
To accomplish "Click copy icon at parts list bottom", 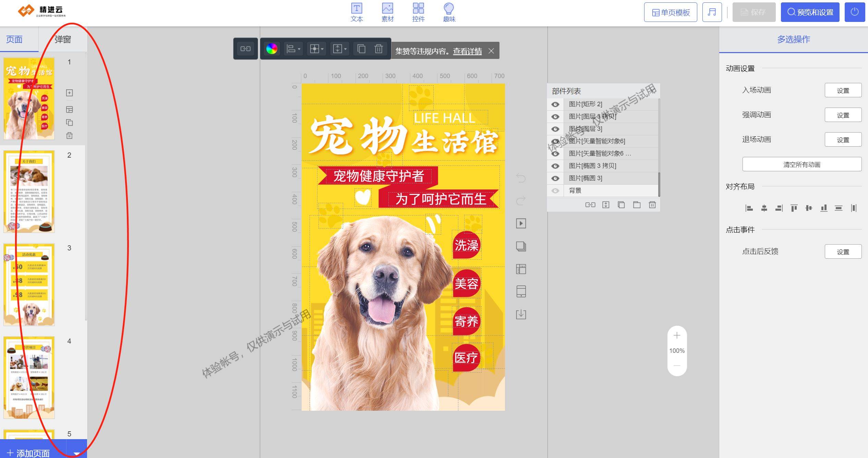I will point(621,205).
